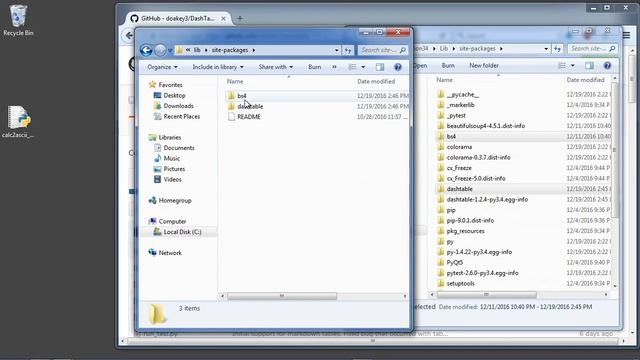Click search box in front Explorer window
This screenshot has height=360, width=640.
pyautogui.click(x=383, y=50)
